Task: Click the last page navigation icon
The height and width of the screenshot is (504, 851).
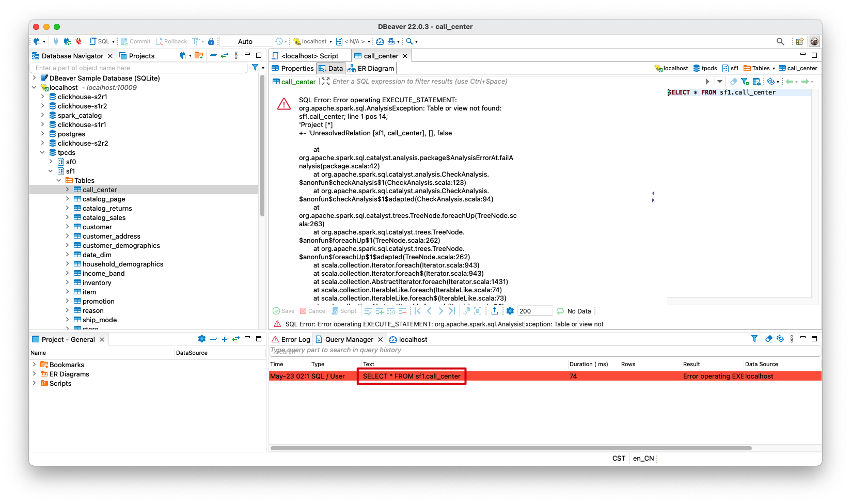Action: click(452, 311)
